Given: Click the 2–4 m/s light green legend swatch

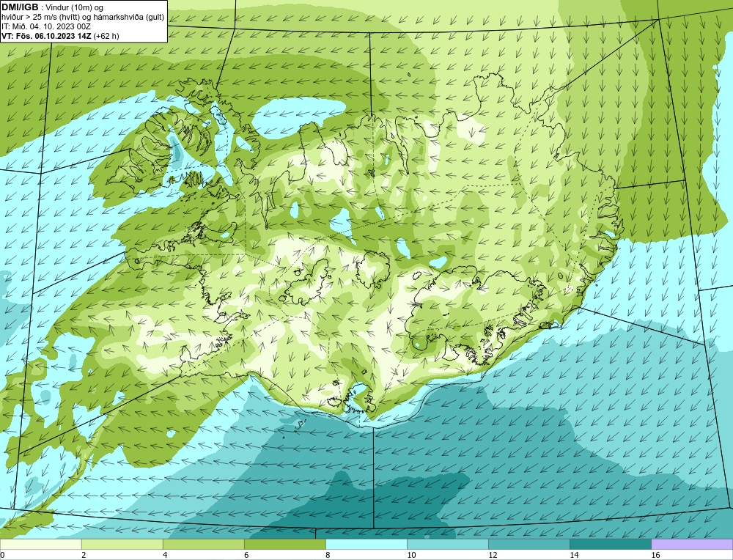Looking at the screenshot, I should 122,544.
